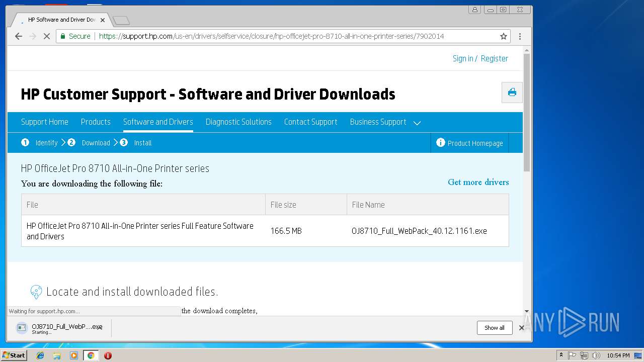Click the Get more drivers link

coord(478,182)
